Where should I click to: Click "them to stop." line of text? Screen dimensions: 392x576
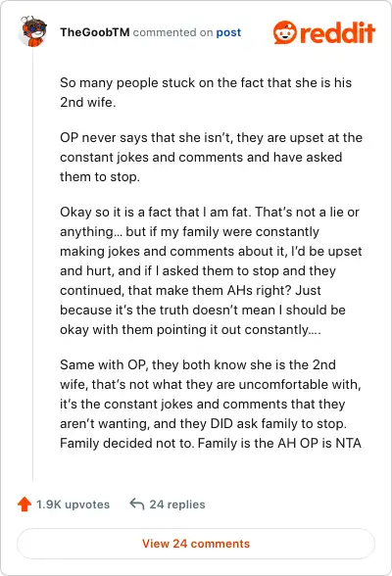100,176
